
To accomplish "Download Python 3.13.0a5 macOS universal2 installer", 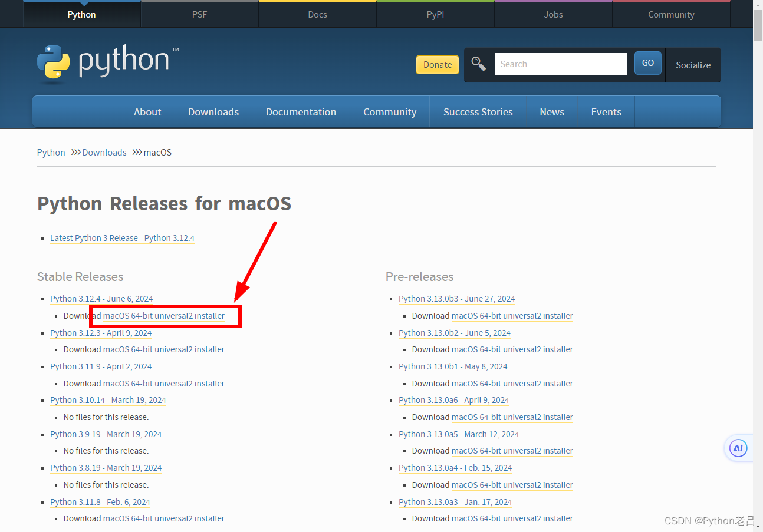I will pyautogui.click(x=512, y=451).
